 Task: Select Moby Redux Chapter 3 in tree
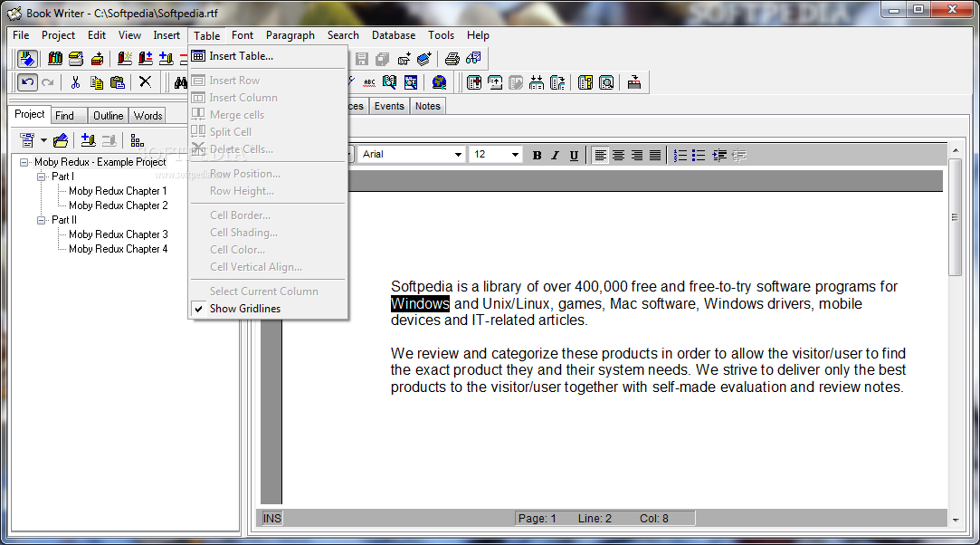[119, 234]
